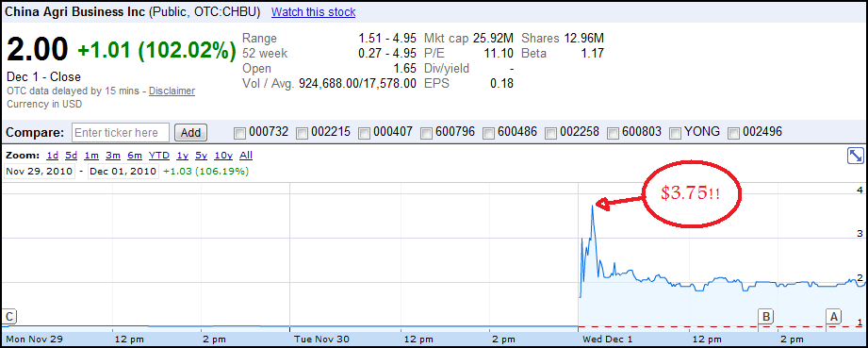Click Watch this stock link

313,11
